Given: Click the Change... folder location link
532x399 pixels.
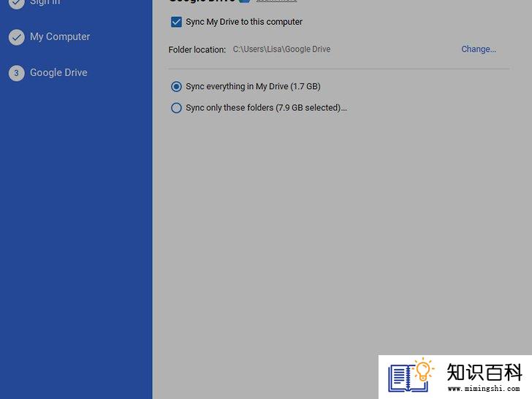Looking at the screenshot, I should tap(479, 49).
